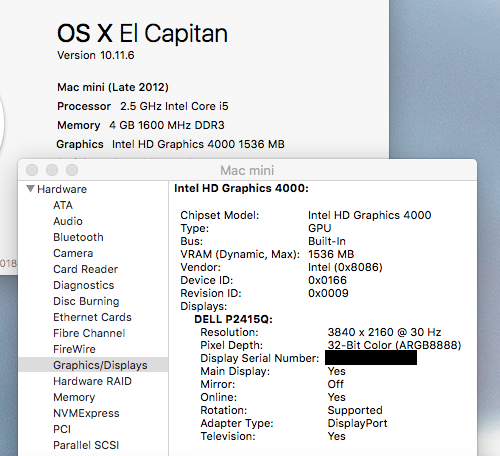Screen dimensions: 500x456
Task: Open Ethernet Cards section
Action: pos(92,317)
